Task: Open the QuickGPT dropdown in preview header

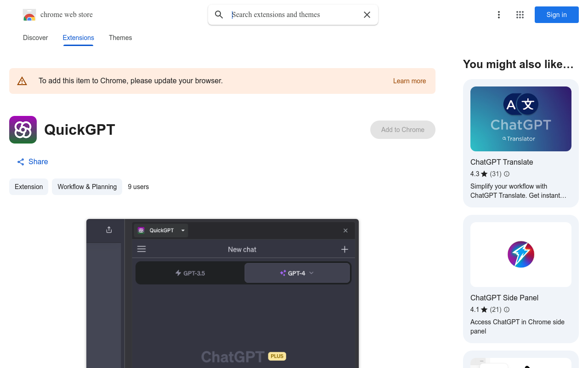Action: (161, 230)
